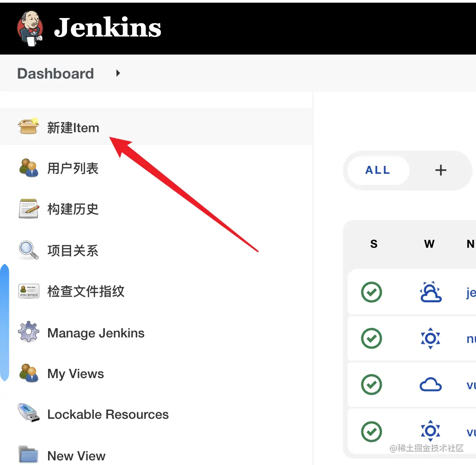The height and width of the screenshot is (465, 476).
Task: Open My Views page
Action: point(76,374)
